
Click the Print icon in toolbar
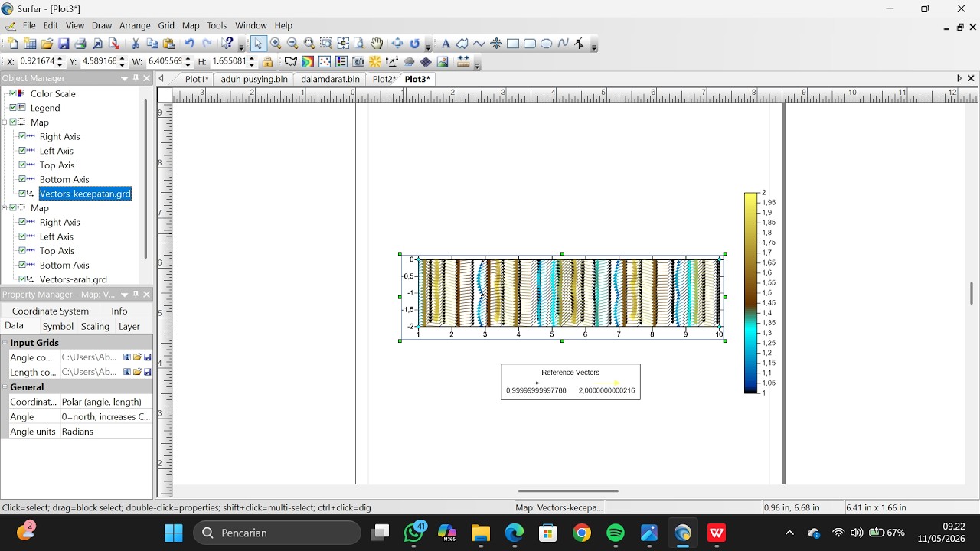(80, 44)
